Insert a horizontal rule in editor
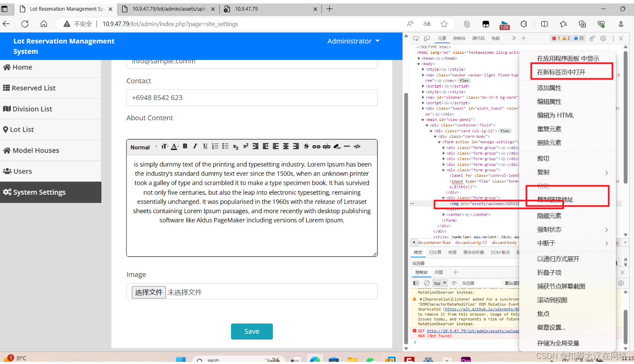Image resolution: width=634 pixels, height=364 pixels. tap(347, 146)
